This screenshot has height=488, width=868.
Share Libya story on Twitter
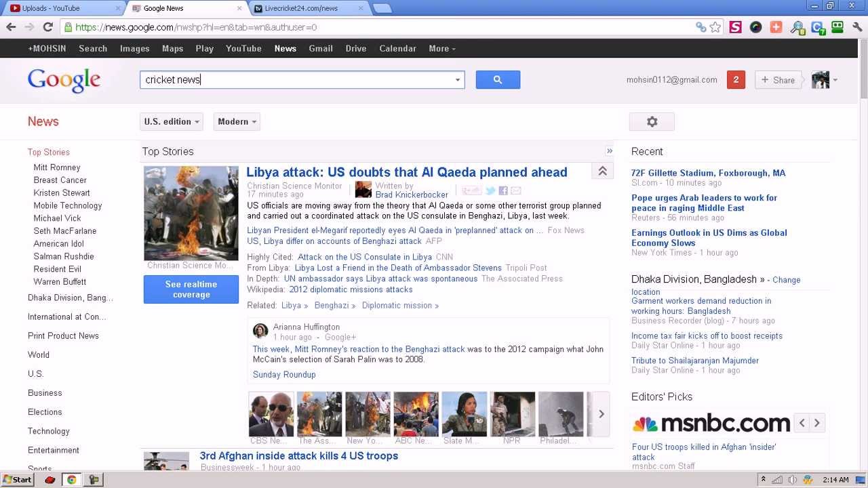[490, 191]
